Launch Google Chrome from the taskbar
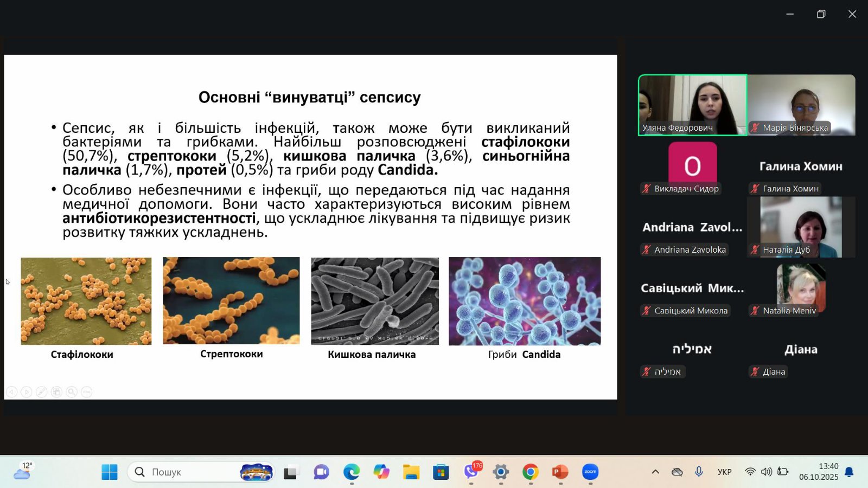Viewport: 868px width, 488px height. 531,472
